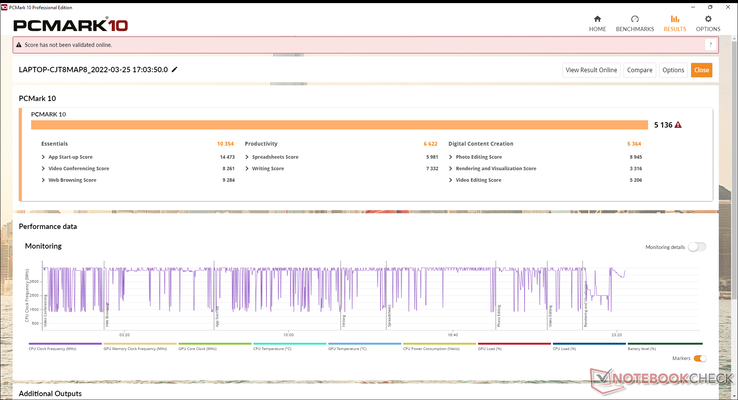Turn off the Markers toggle
This screenshot has width=738, height=400.
pyautogui.click(x=699, y=358)
